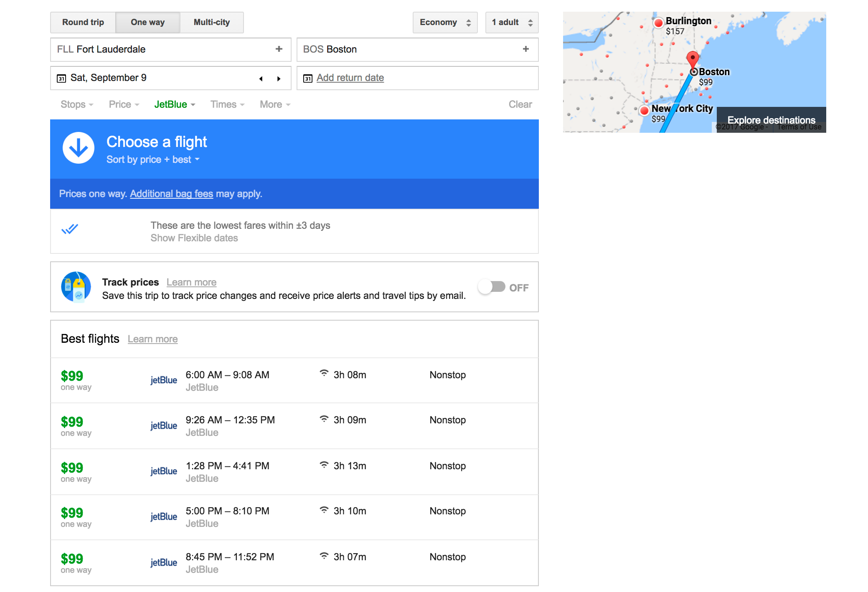Open the 1 adult passengers dropdown

(x=512, y=22)
